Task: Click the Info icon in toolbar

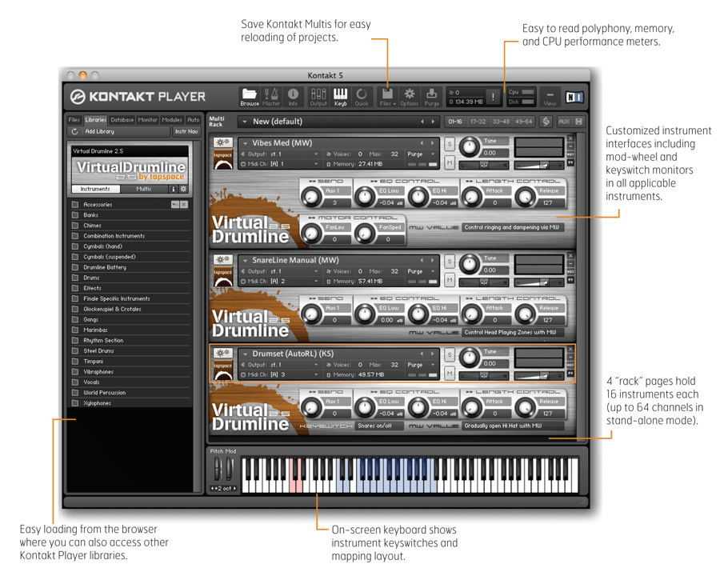Action: (293, 97)
